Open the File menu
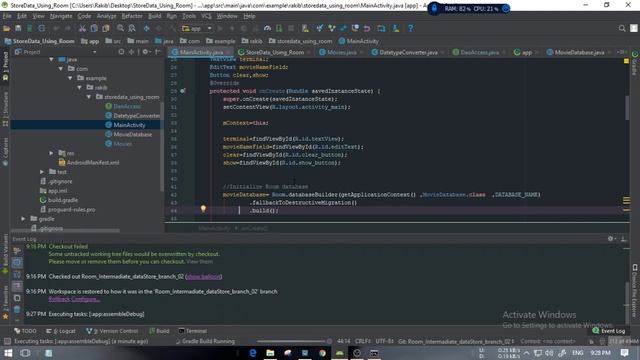 click(7, 16)
